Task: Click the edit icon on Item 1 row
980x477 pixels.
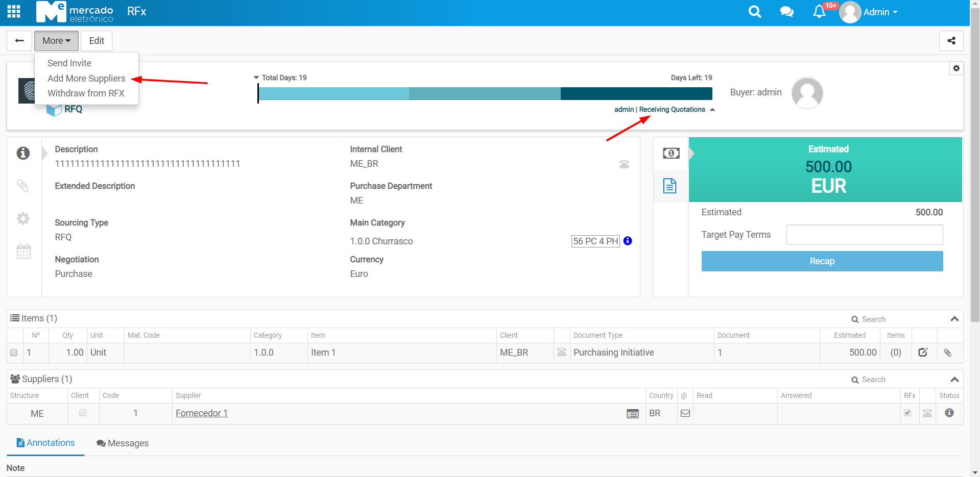Action: tap(923, 353)
